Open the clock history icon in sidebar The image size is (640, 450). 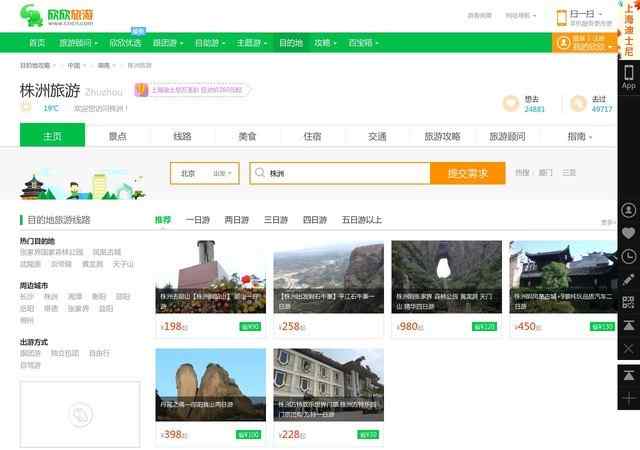pos(629,256)
